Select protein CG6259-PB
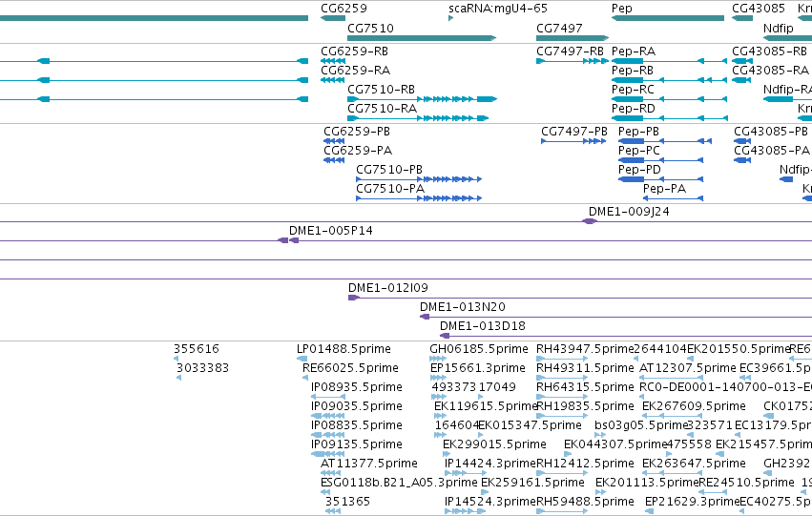Viewport: 812px width, 516px height. tap(357, 132)
